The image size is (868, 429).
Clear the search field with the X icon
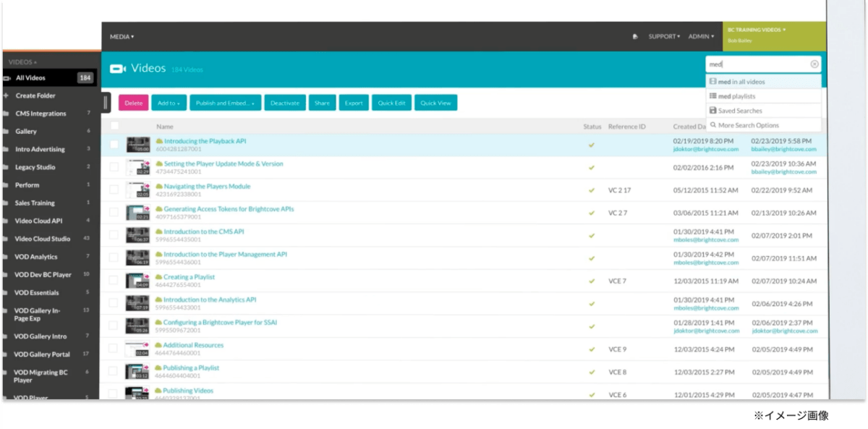point(814,64)
